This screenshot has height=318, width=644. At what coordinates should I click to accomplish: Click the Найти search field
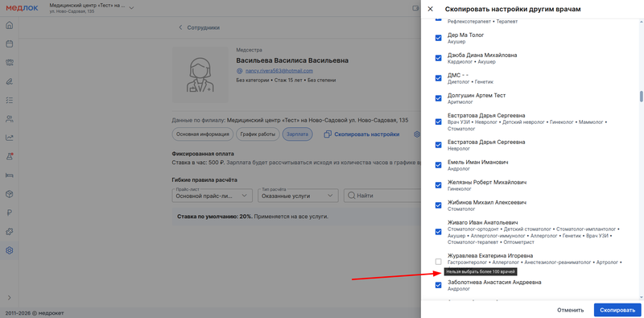(x=382, y=196)
